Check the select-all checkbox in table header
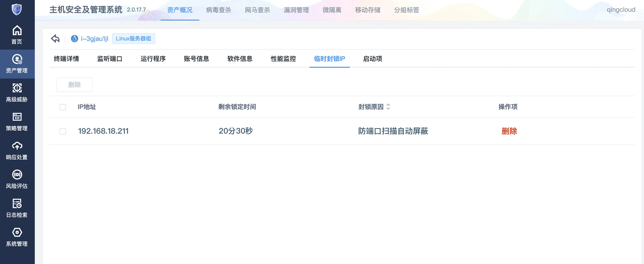The height and width of the screenshot is (264, 644). coord(63,107)
